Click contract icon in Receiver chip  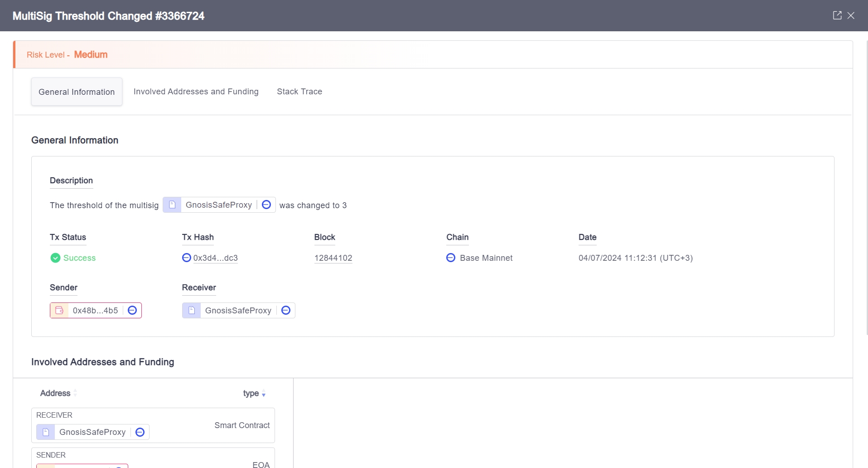pyautogui.click(x=192, y=311)
